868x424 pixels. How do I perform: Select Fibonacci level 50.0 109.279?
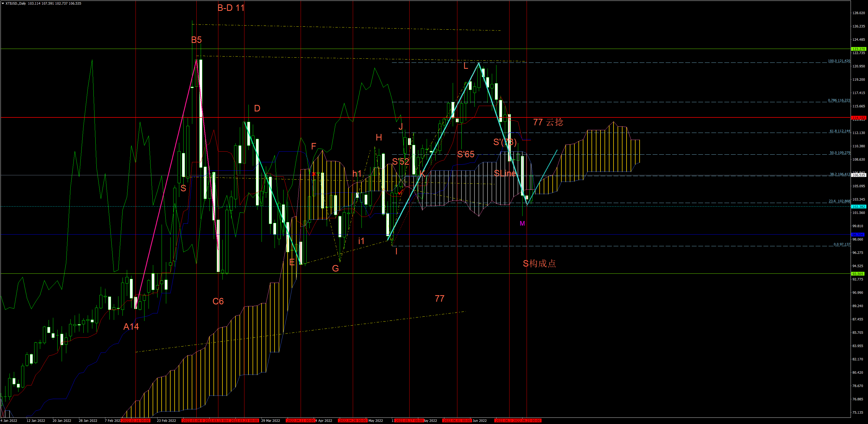tap(840, 152)
